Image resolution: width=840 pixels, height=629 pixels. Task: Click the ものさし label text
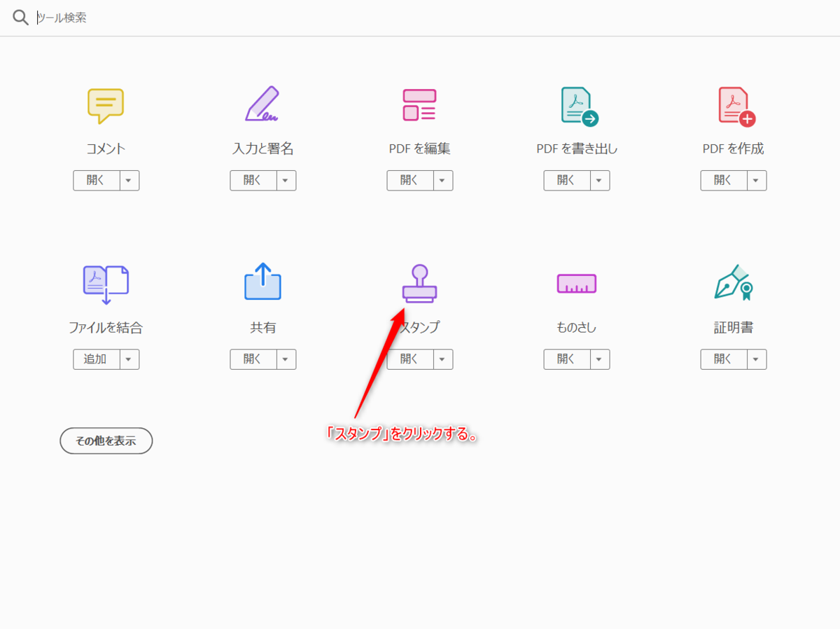pyautogui.click(x=577, y=328)
